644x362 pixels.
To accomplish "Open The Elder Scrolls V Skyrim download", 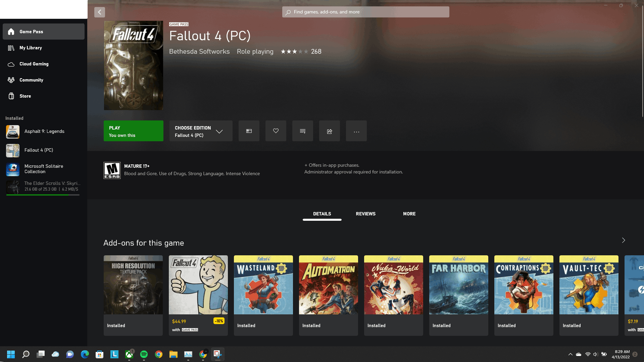I will tap(44, 186).
